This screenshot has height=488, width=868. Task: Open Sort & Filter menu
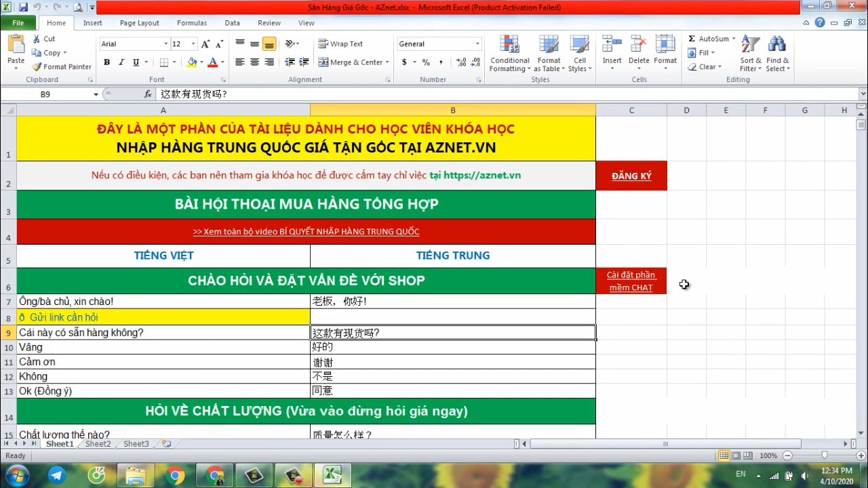pyautogui.click(x=750, y=54)
